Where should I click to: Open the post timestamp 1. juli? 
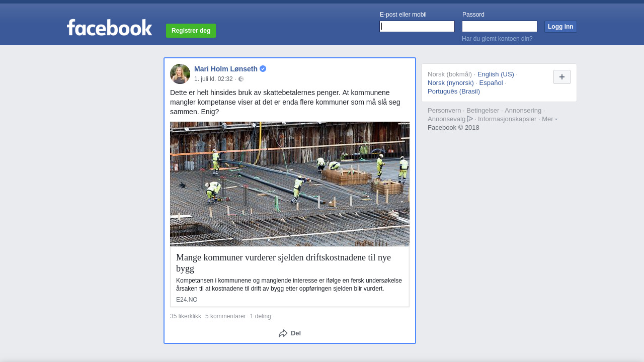point(213,79)
